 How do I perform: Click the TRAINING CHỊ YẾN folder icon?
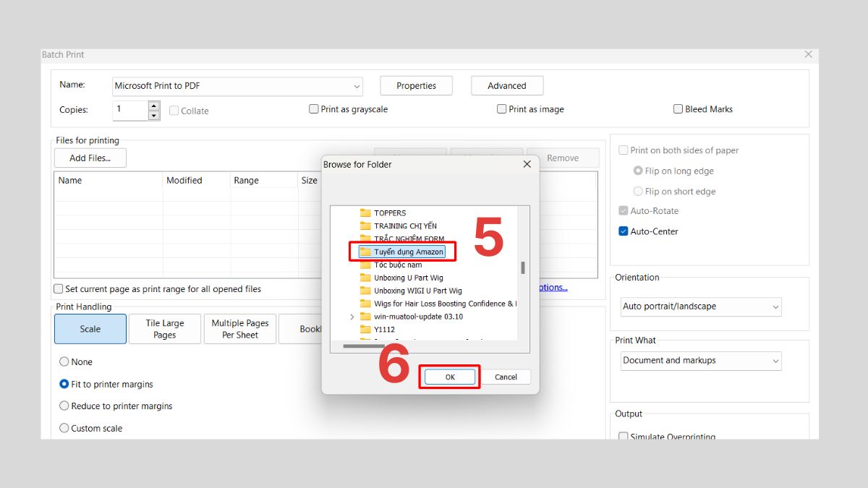(x=365, y=226)
